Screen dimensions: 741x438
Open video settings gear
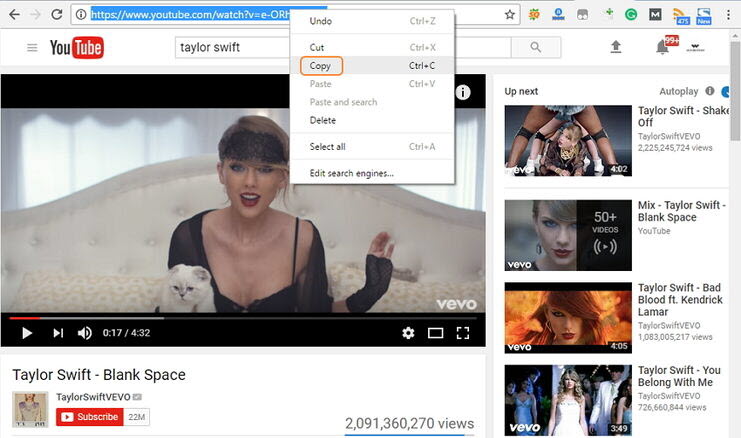click(408, 333)
